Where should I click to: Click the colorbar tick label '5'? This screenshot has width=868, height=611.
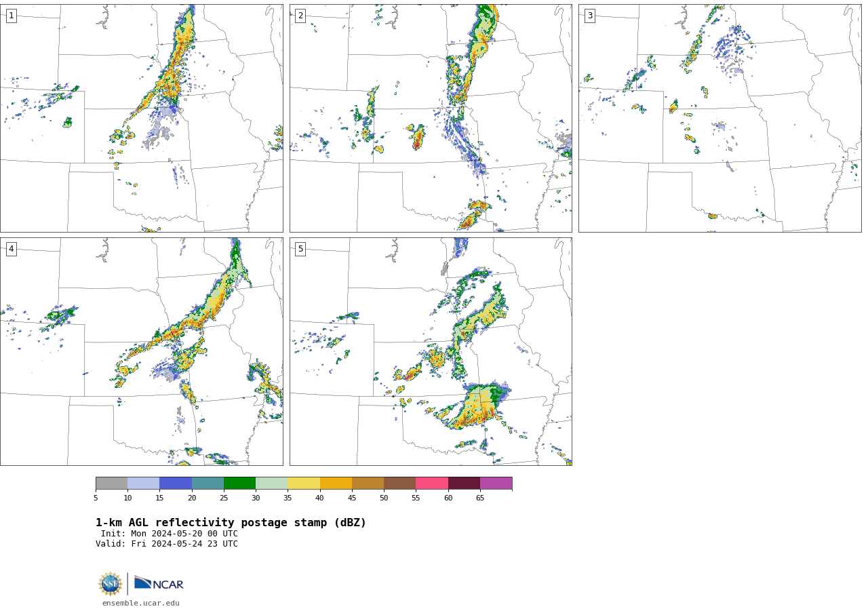(x=96, y=498)
